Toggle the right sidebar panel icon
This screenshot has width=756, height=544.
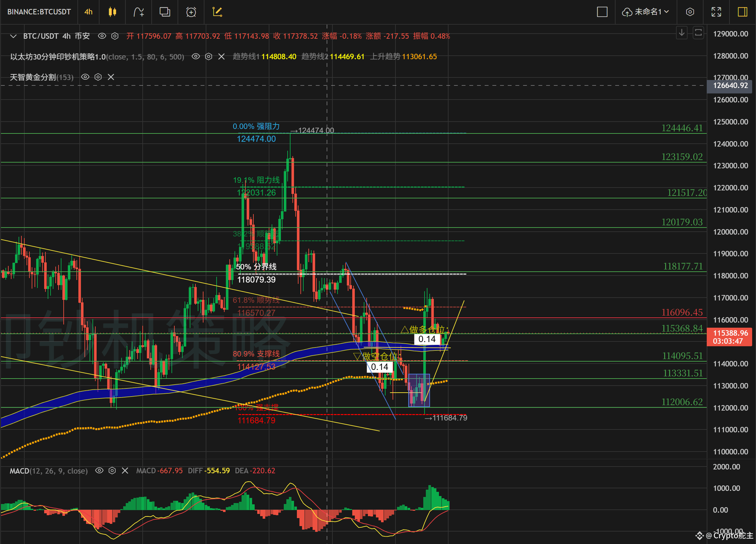click(742, 12)
